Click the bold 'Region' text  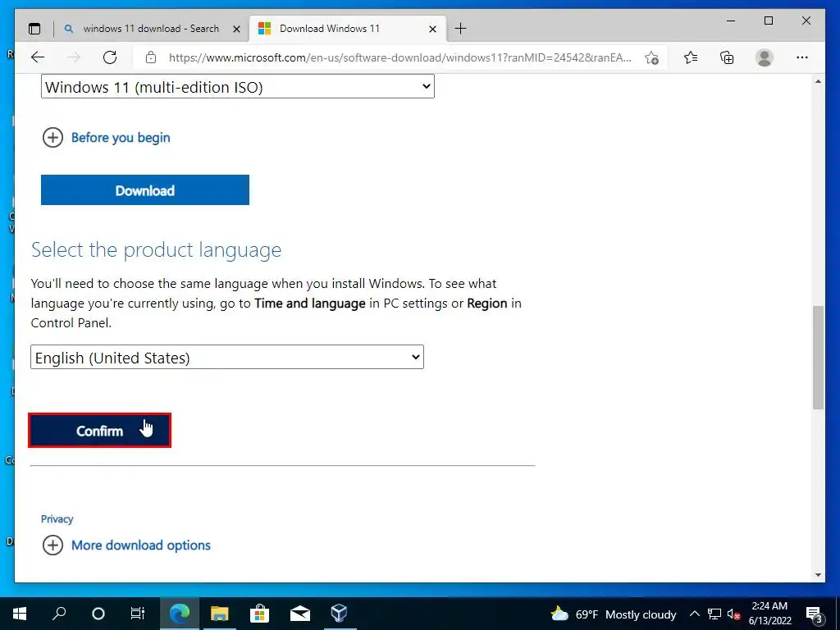[x=487, y=304]
